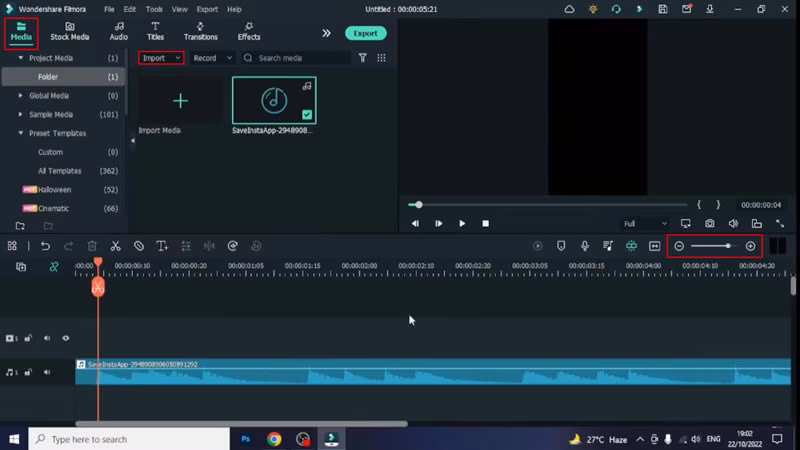The width and height of the screenshot is (800, 450).
Task: Open the View menu
Action: (x=179, y=9)
